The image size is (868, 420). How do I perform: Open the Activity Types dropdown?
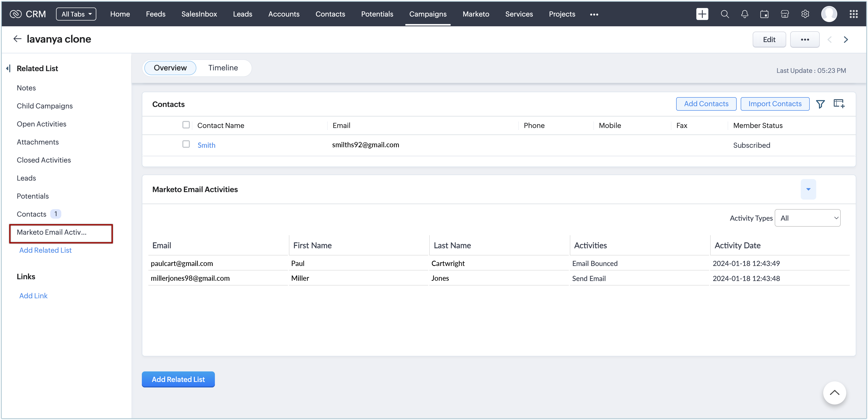click(x=807, y=218)
